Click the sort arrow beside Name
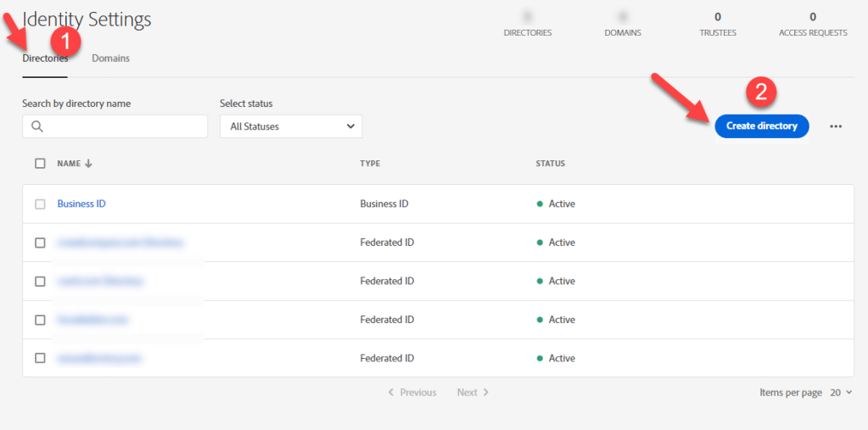 pos(88,164)
